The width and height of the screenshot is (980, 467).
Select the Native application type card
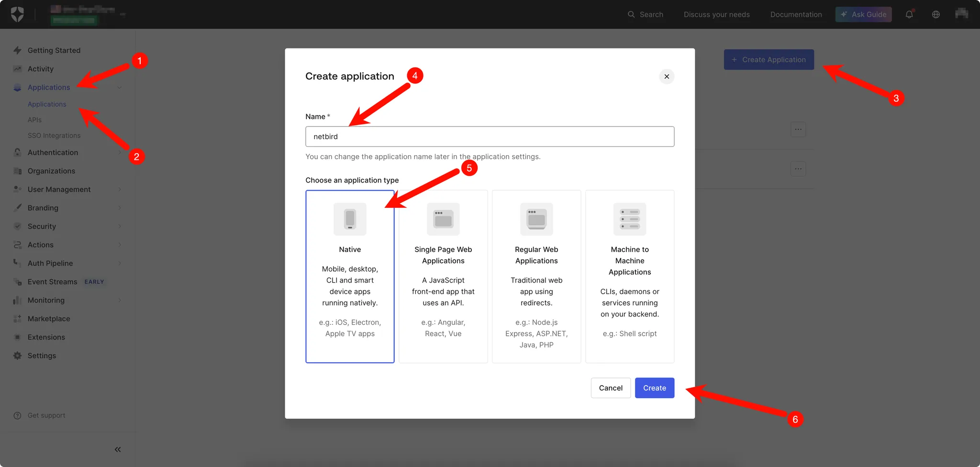350,276
